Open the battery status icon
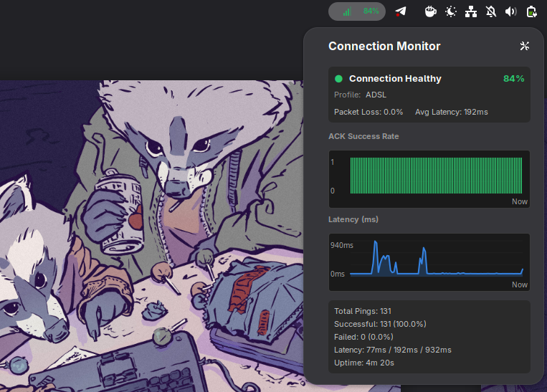This screenshot has width=547, height=392. click(531, 11)
